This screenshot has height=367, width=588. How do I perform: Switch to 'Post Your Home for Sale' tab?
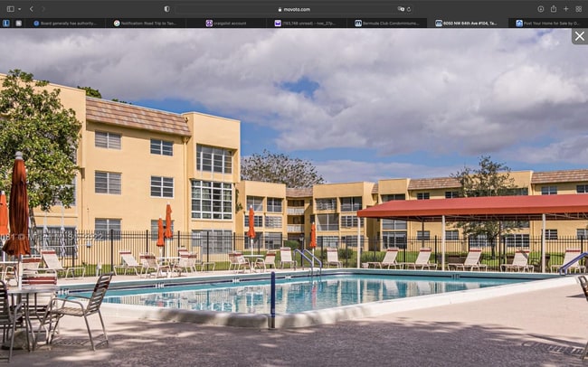point(548,24)
